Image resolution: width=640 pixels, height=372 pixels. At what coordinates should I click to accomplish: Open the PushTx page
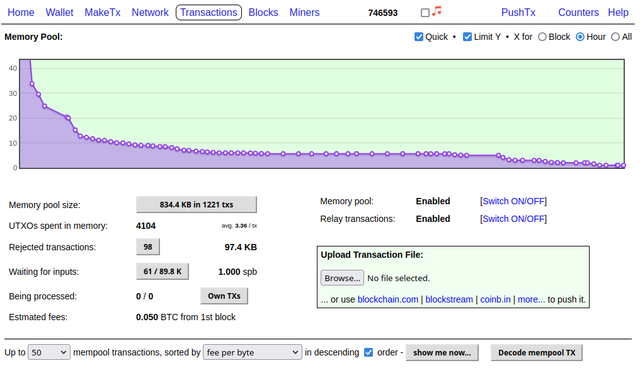518,13
